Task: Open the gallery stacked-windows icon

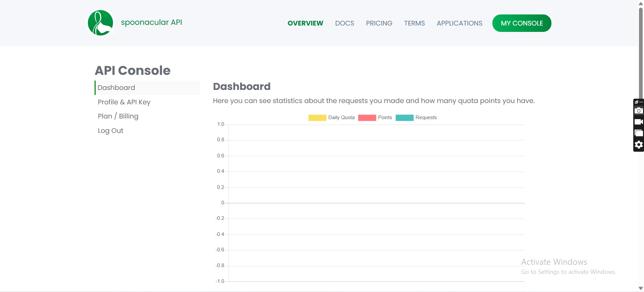Action: 639,133
